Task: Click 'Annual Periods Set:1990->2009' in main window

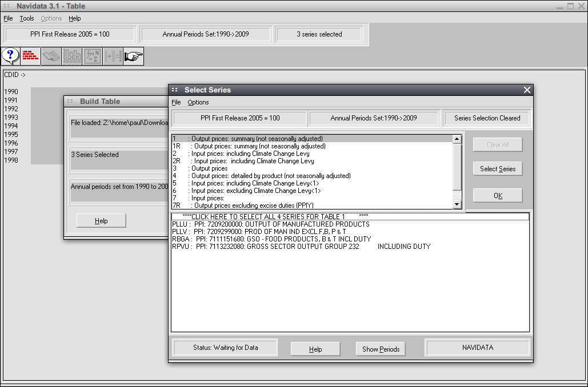Action: (206, 34)
